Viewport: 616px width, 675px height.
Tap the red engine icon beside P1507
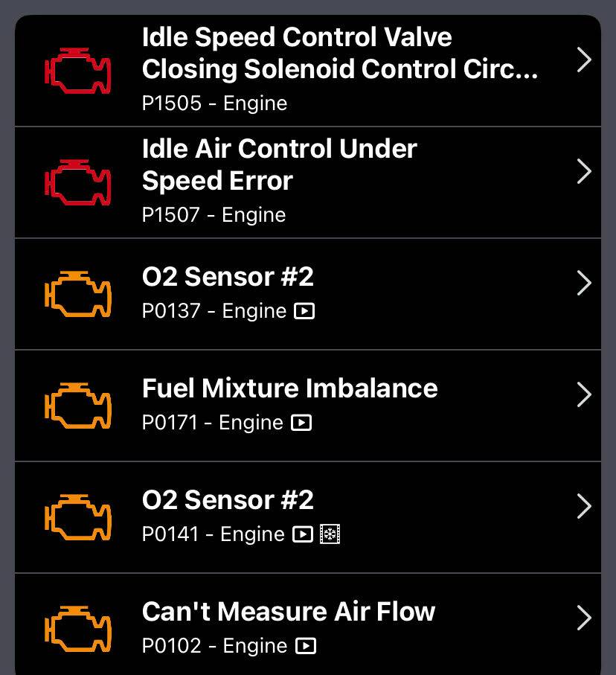[78, 181]
